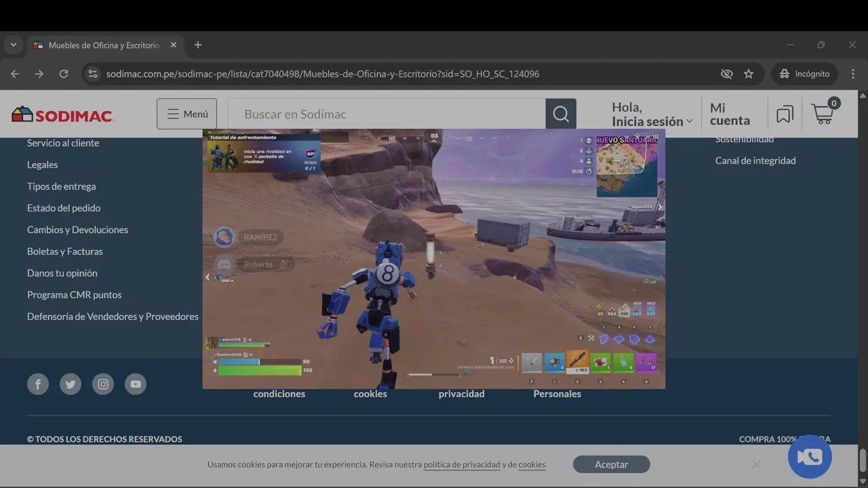Open Danos tu opinión link
This screenshot has width=868, height=488.
coord(62,273)
